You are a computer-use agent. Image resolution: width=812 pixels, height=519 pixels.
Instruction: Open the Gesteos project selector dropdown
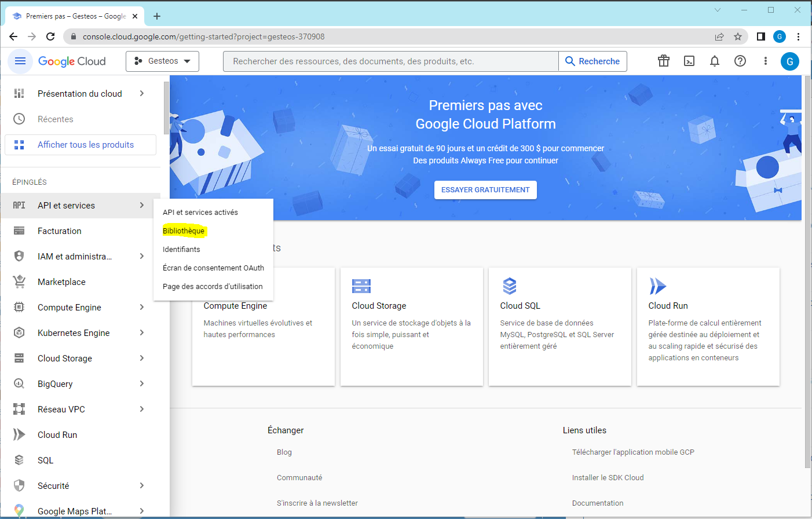(162, 61)
